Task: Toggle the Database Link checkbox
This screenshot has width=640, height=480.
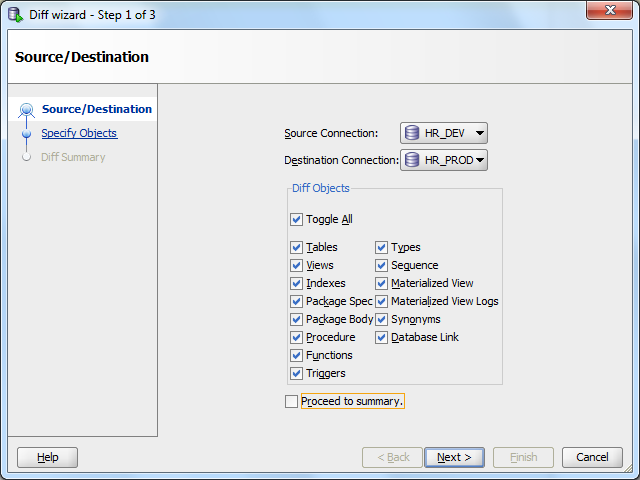Action: pyautogui.click(x=381, y=337)
